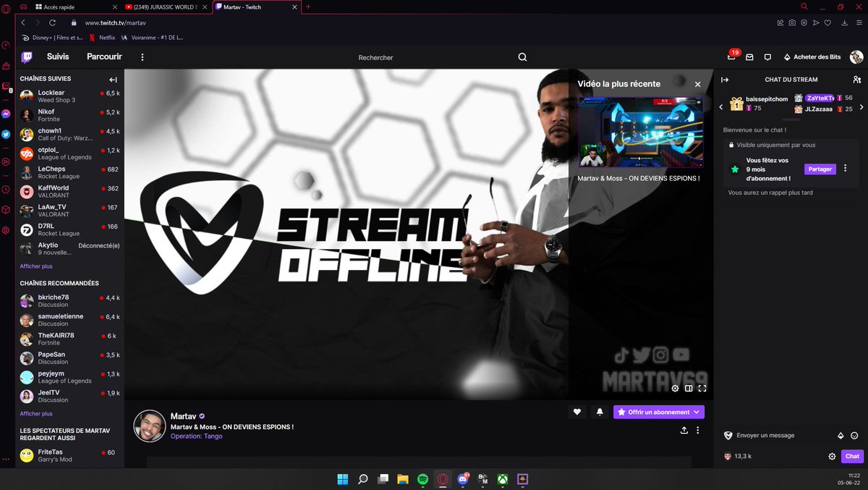The height and width of the screenshot is (490, 868).
Task: Open otplol_ channel in sidebar
Action: [69, 153]
